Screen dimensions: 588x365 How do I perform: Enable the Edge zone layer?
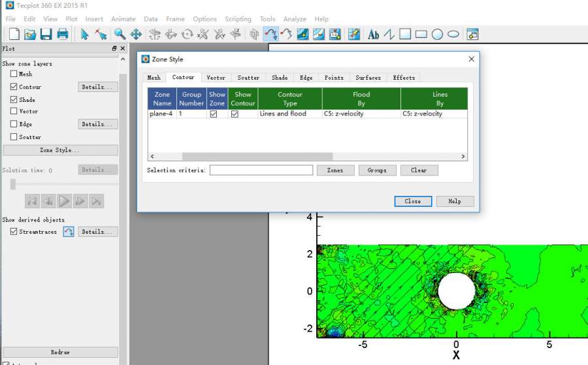14,123
